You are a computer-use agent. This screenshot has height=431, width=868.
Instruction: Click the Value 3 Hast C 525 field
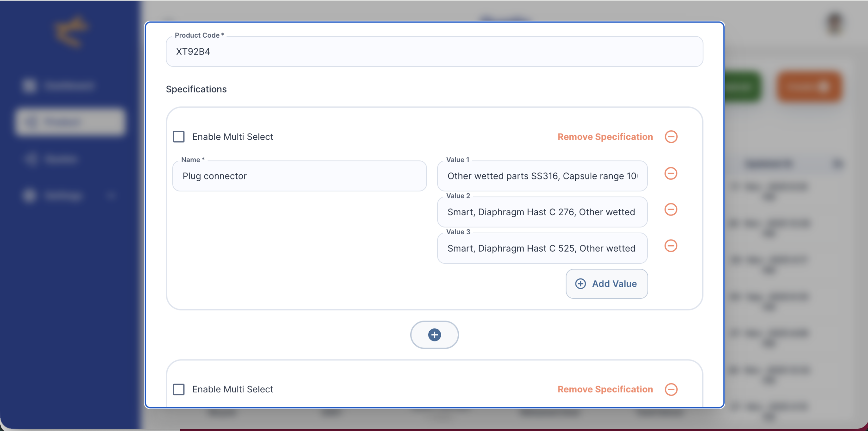click(x=542, y=248)
